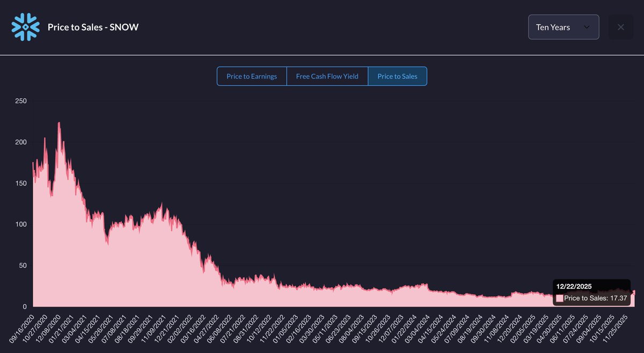644x353 pixels.
Task: Click the 150 y-axis label
Action: pos(20,183)
